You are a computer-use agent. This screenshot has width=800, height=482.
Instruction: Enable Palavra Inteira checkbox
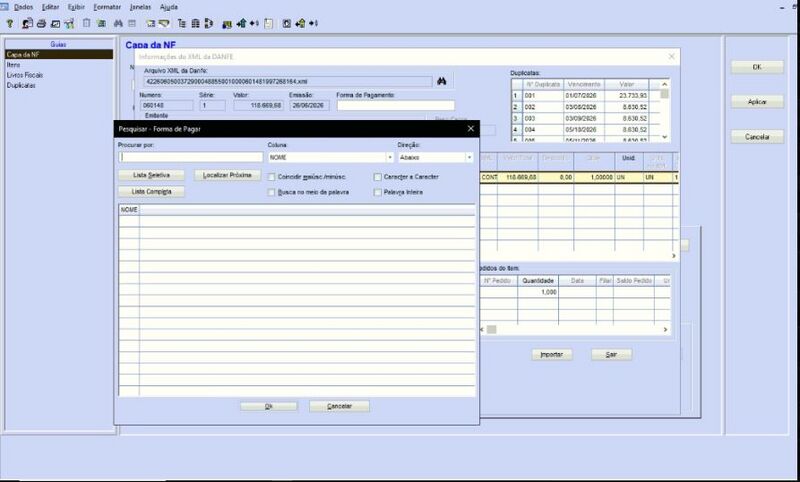[378, 192]
